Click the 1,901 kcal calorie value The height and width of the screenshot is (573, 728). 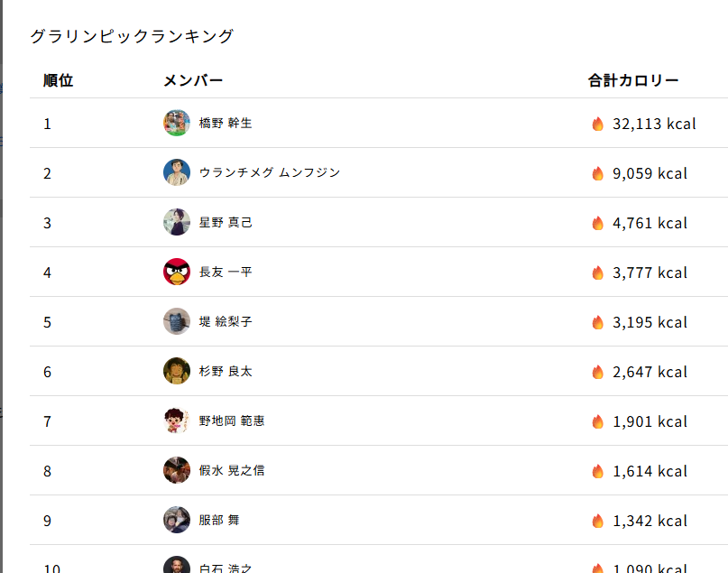pos(650,421)
